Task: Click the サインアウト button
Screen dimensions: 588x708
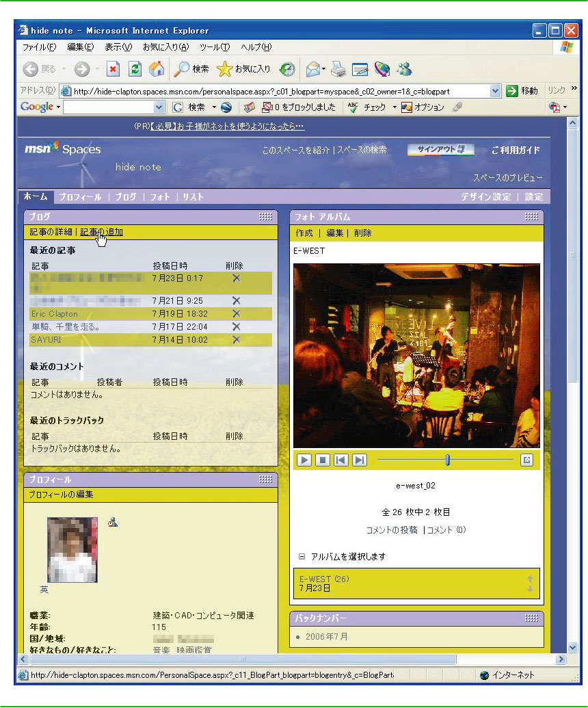Action: [x=440, y=149]
